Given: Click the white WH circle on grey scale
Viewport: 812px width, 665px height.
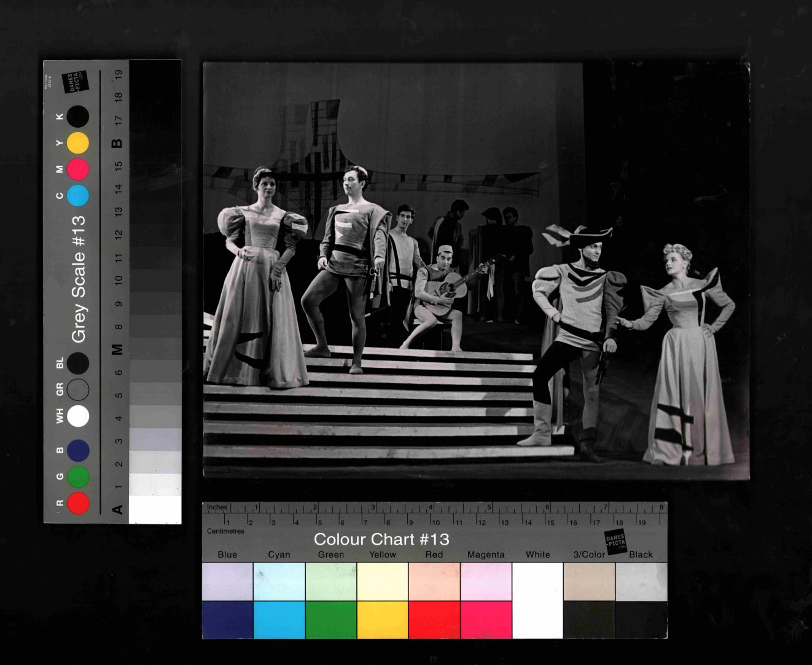Looking at the screenshot, I should [x=78, y=416].
